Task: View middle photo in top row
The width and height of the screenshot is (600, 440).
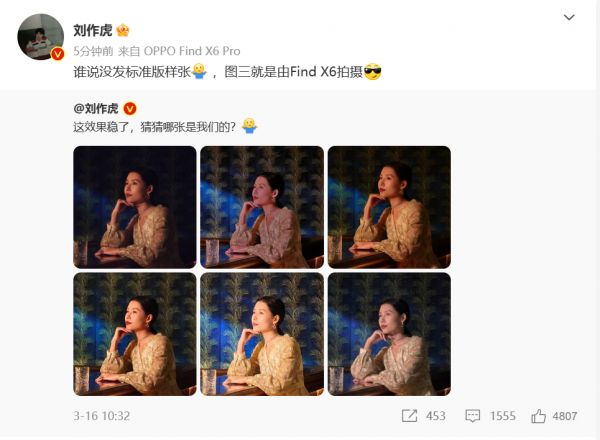Action: pyautogui.click(x=262, y=207)
